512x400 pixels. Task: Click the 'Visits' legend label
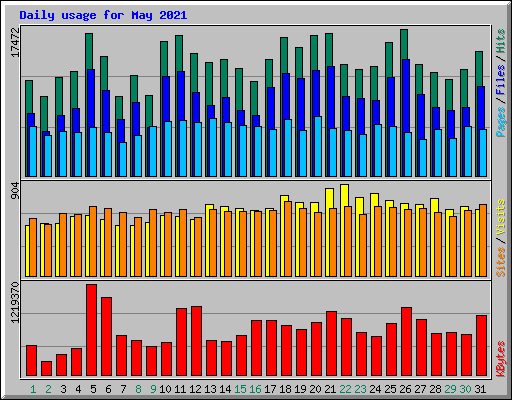pos(501,217)
